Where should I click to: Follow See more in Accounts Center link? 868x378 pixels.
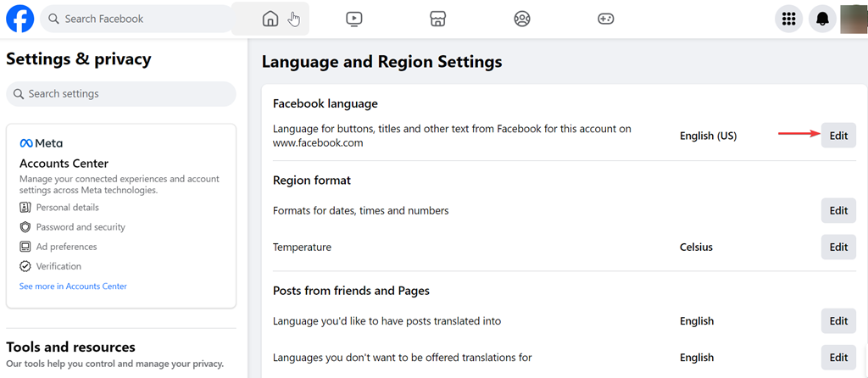[x=73, y=286]
